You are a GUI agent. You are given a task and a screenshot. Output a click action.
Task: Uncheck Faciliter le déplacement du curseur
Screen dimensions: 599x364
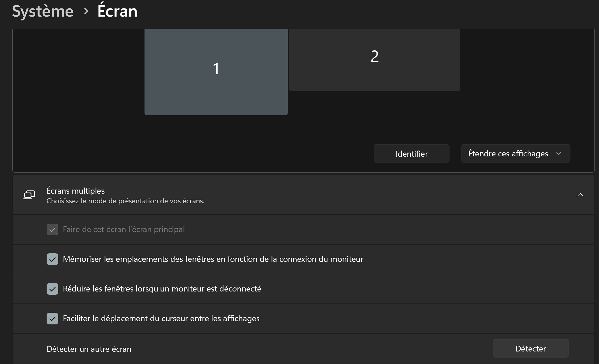coord(52,319)
